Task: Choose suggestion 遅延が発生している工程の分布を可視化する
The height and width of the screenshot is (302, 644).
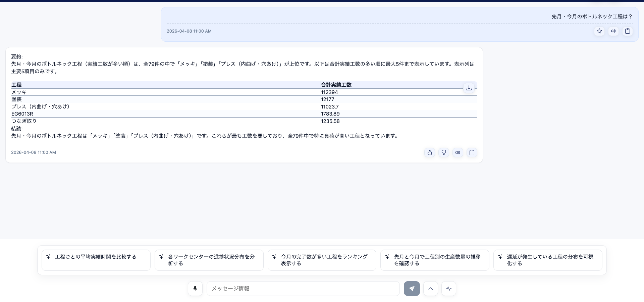Action: tap(548, 260)
